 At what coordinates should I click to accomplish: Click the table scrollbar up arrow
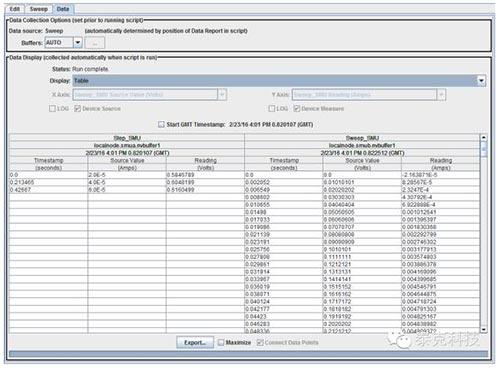[x=484, y=137]
